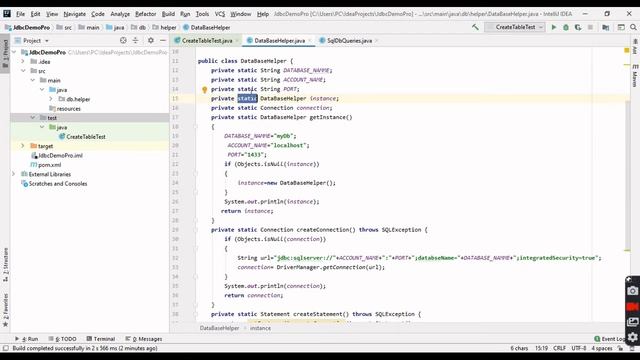This screenshot has height=360, width=640.
Task: Hide the Project tool window
Action: tap(163, 40)
